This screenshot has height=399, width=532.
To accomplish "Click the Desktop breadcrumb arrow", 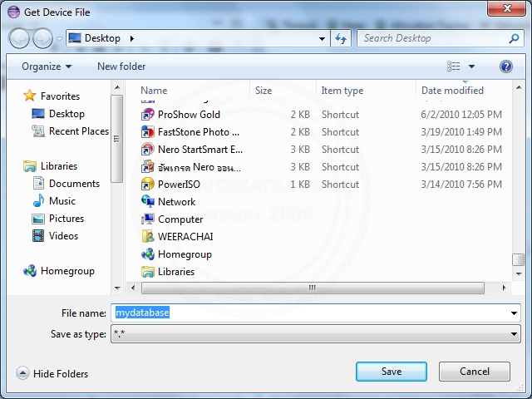I will [x=132, y=38].
